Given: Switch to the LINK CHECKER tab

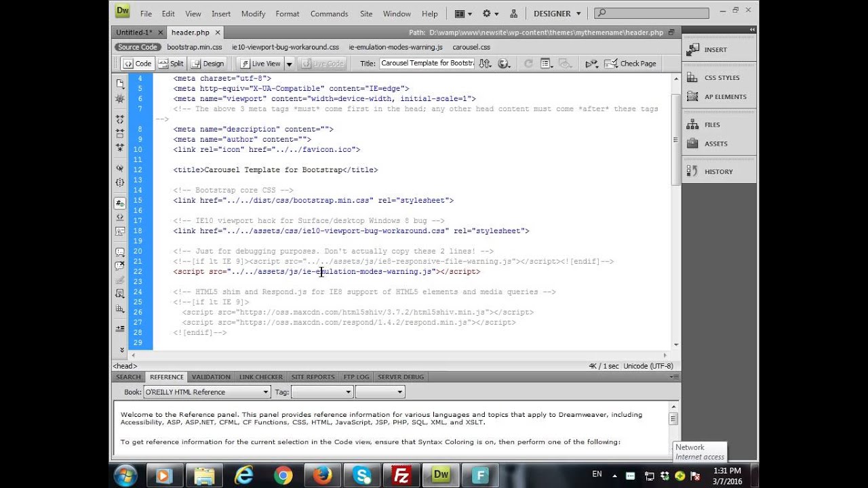Looking at the screenshot, I should pyautogui.click(x=261, y=377).
